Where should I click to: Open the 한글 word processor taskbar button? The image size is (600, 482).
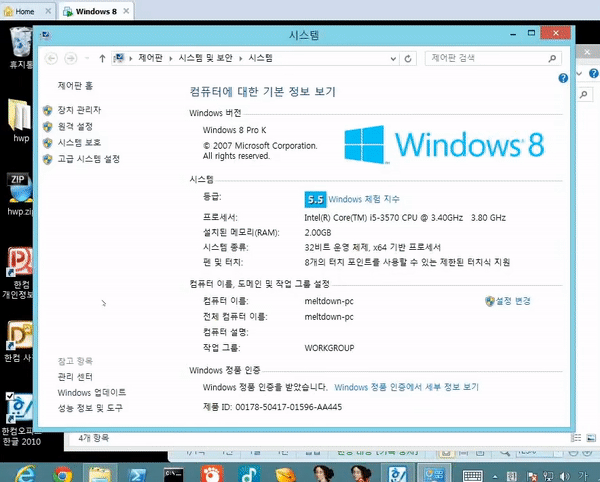point(398,474)
